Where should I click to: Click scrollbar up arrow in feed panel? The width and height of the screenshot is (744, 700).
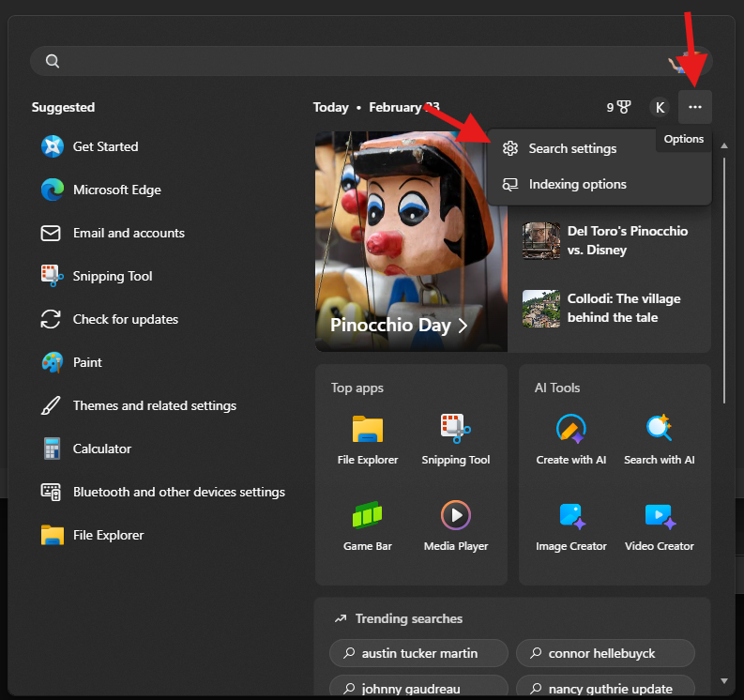(x=724, y=145)
